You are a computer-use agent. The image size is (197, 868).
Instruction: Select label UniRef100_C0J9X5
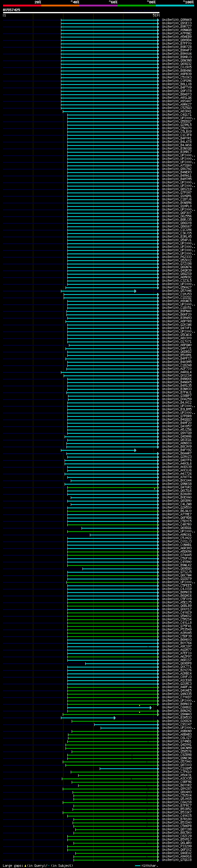(176, 67)
